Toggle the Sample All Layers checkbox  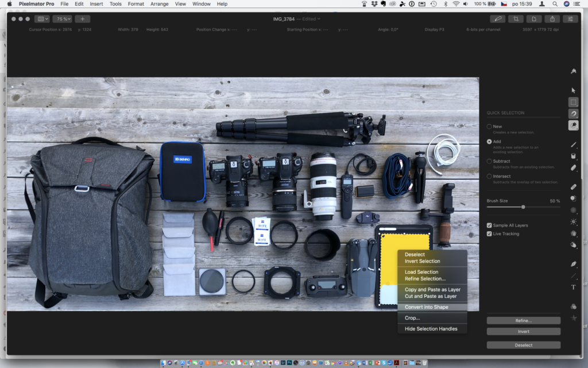(x=489, y=225)
